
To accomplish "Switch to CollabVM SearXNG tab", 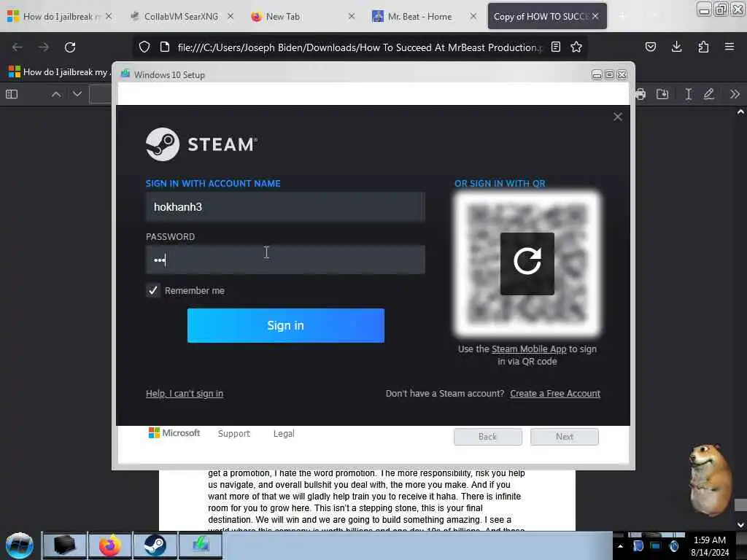I will point(181,17).
